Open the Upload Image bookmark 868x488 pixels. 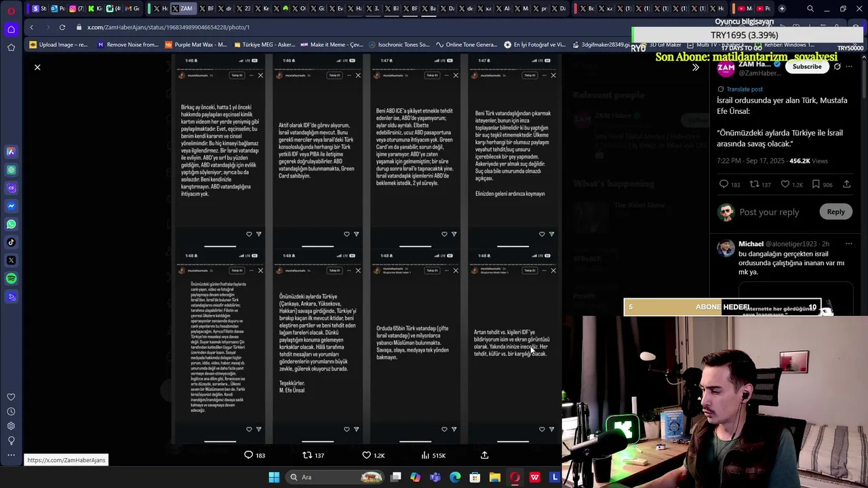coord(59,45)
